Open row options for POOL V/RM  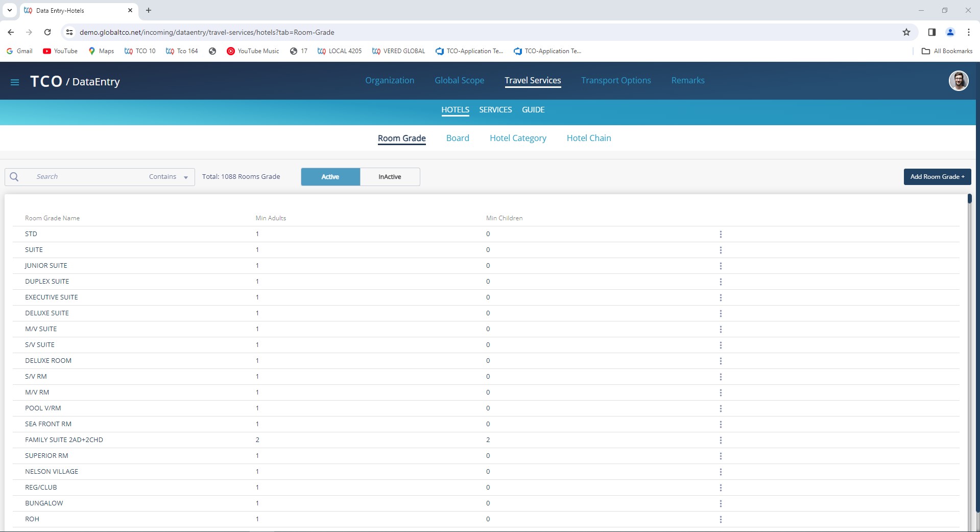pos(721,408)
